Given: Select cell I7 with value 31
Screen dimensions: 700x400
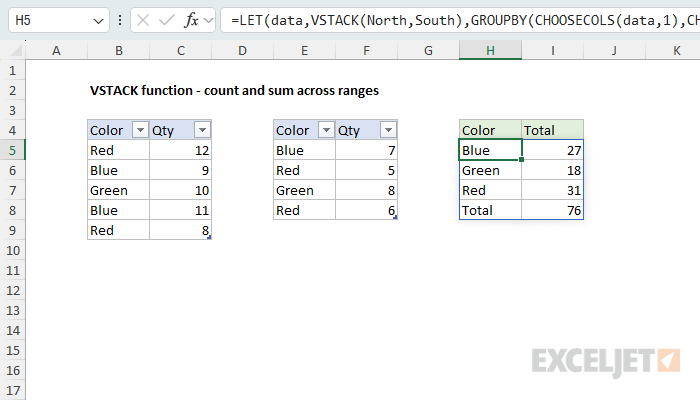Looking at the screenshot, I should (553, 191).
